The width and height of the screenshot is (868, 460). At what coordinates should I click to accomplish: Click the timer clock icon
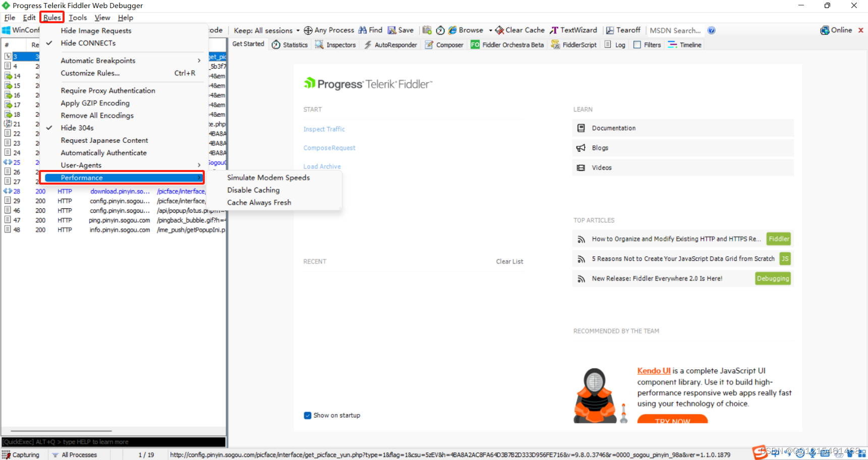(440, 30)
